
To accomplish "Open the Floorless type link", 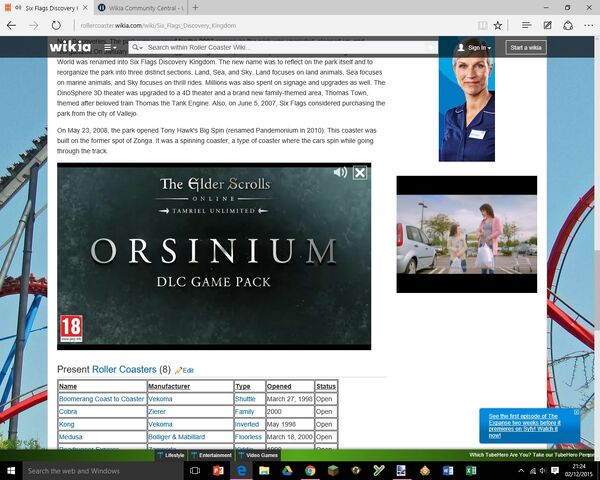I will point(248,437).
